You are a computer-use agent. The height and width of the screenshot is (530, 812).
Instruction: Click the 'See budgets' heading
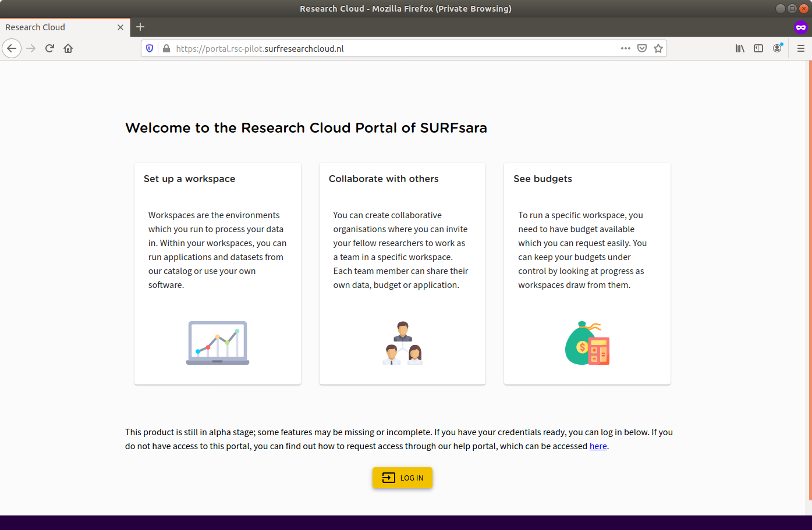point(543,179)
